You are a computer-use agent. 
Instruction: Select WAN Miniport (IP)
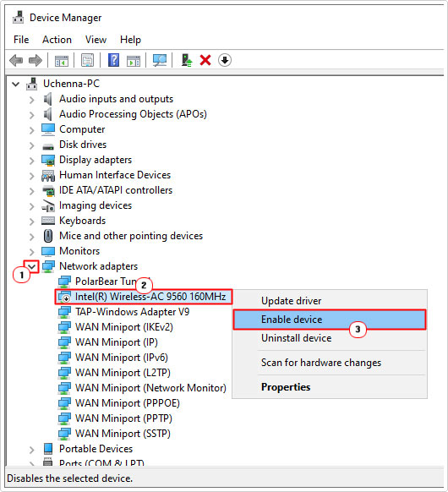coord(117,342)
